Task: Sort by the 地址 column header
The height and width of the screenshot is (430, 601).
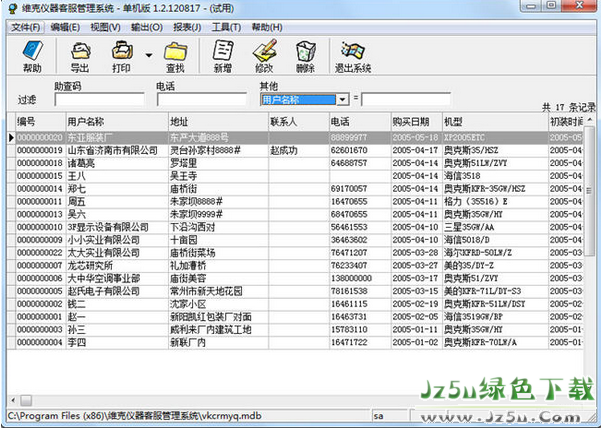Action: click(x=218, y=122)
